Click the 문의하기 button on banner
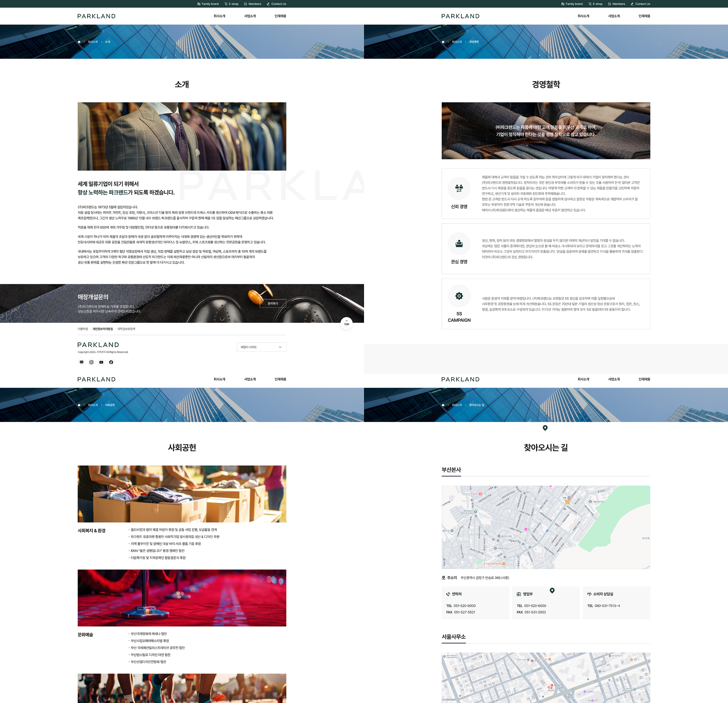The height and width of the screenshot is (703, 728). tap(273, 303)
